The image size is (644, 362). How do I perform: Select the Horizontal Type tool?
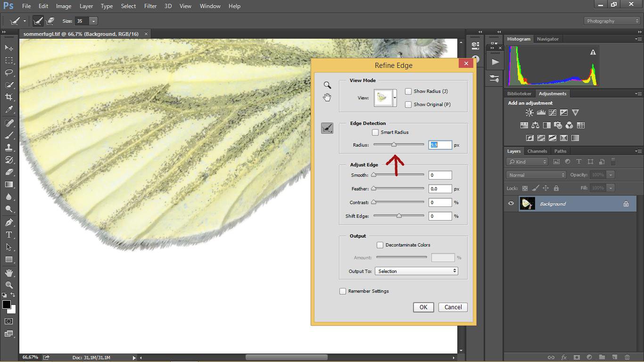pos(8,234)
